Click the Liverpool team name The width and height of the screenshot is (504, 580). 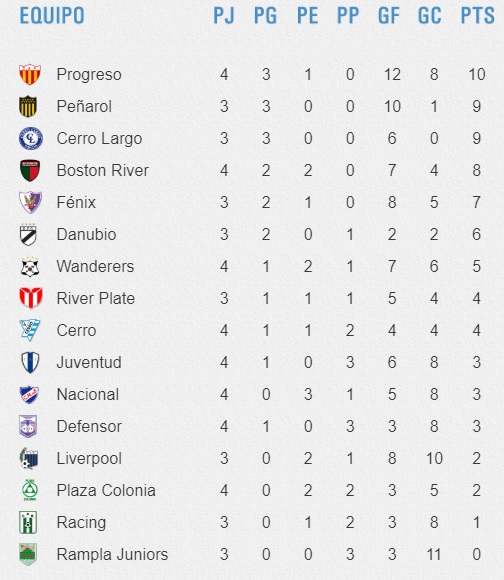point(89,459)
